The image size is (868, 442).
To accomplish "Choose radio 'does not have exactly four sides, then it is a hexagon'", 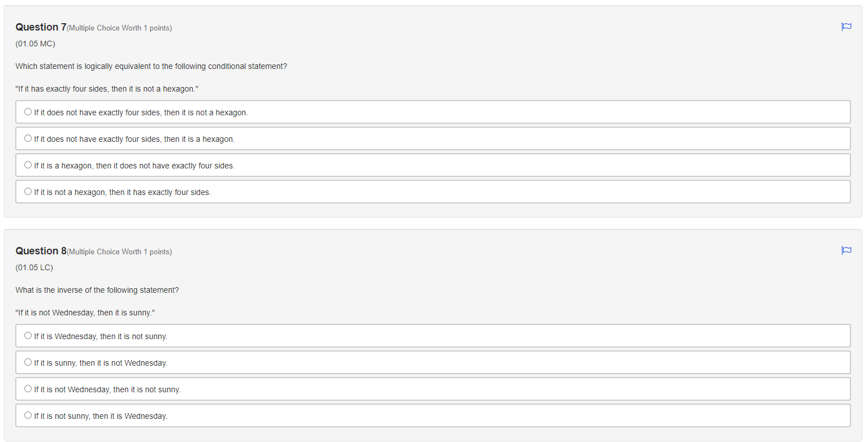I will (x=28, y=138).
